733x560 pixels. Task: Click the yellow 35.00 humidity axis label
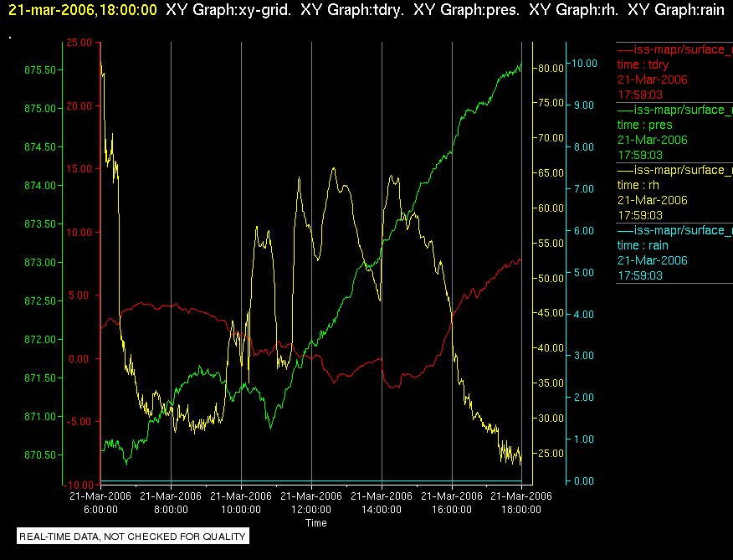coord(551,383)
